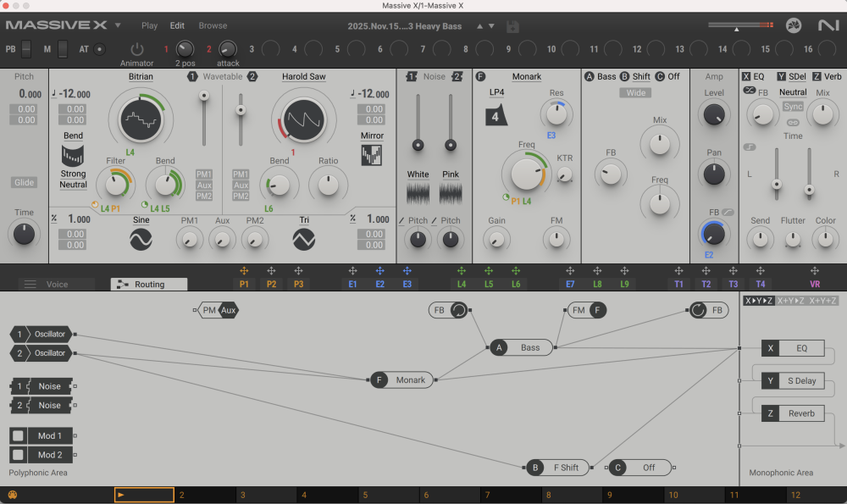The width and height of the screenshot is (847, 504).
Task: Click the Monark F routing node
Action: coord(401,379)
